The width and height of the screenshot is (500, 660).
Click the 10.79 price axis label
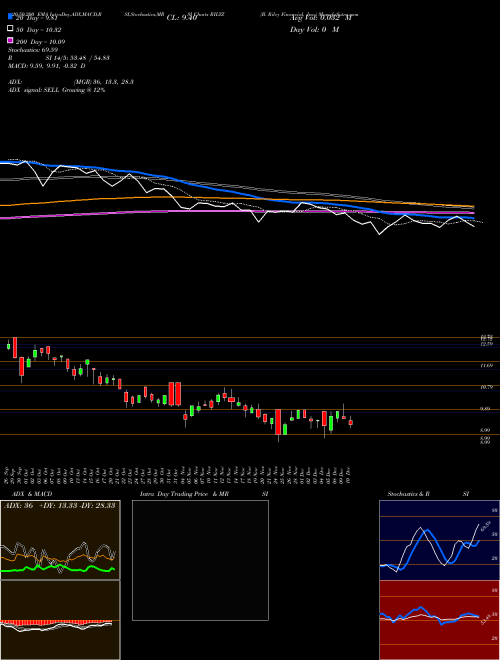pos(487,387)
